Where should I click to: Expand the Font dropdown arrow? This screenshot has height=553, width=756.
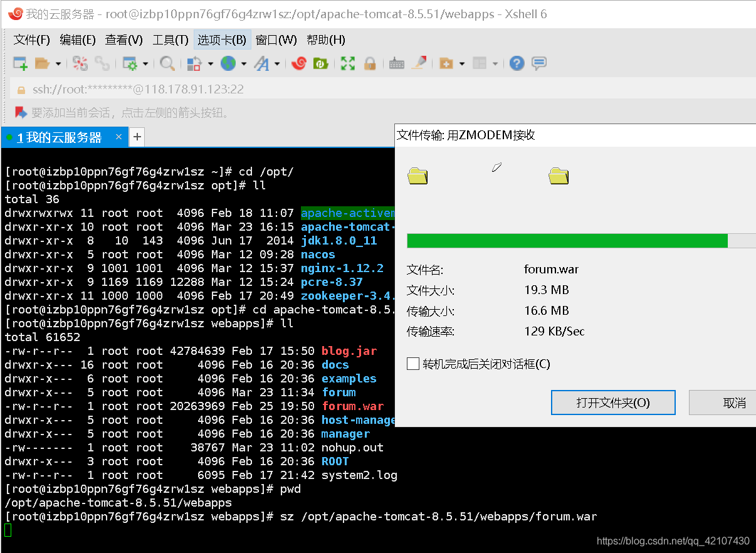click(x=276, y=64)
